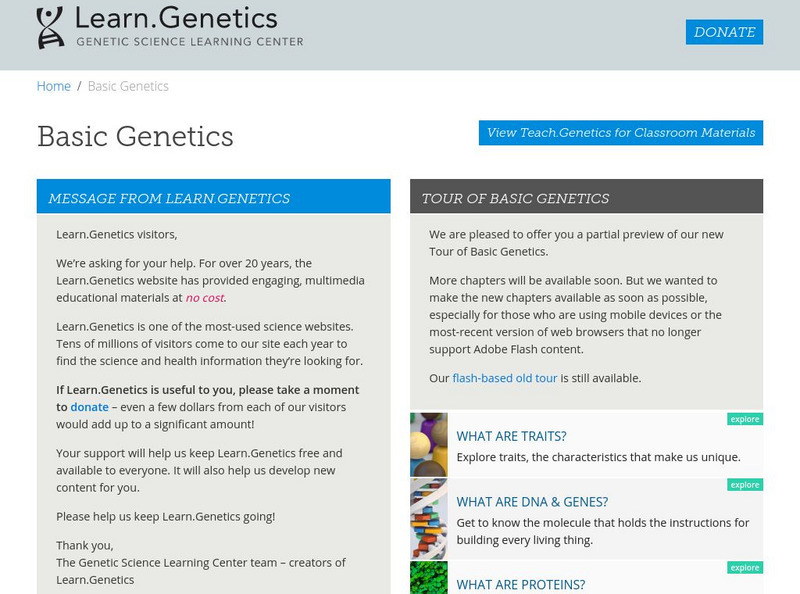The width and height of the screenshot is (800, 594).
Task: Click the Basic Genetics breadcrumb entry
Action: (127, 87)
